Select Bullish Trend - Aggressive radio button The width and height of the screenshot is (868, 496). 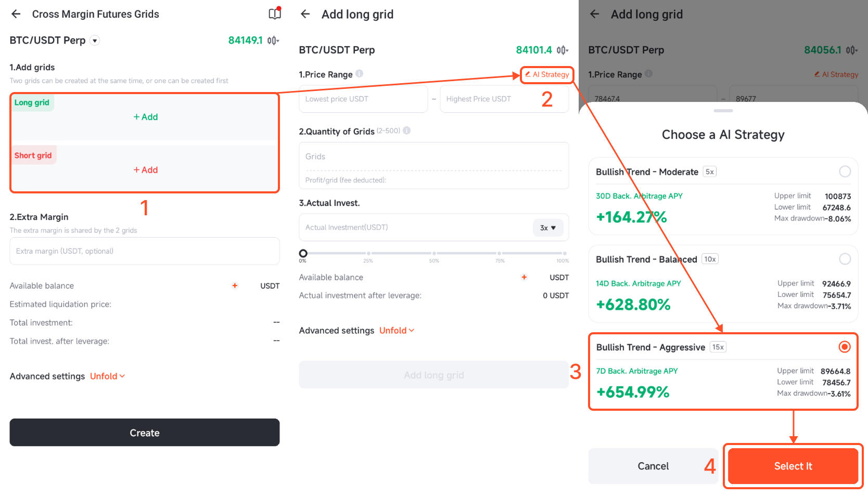[x=845, y=347]
